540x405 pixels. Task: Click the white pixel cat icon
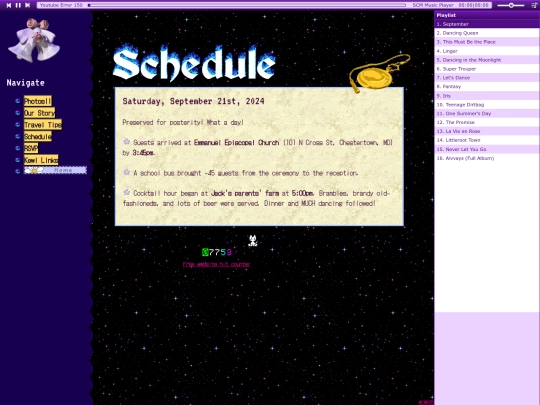253,241
